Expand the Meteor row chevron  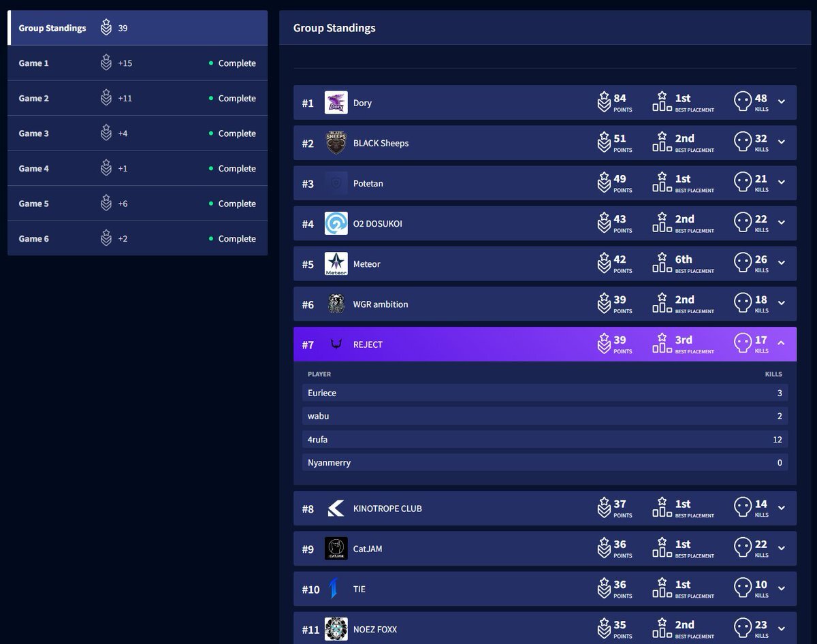(x=782, y=262)
